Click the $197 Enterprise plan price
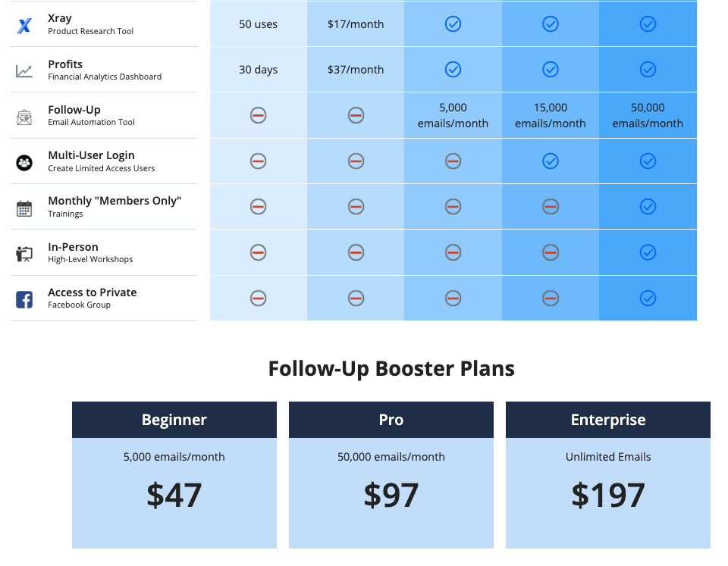728x566 pixels. coord(607,495)
